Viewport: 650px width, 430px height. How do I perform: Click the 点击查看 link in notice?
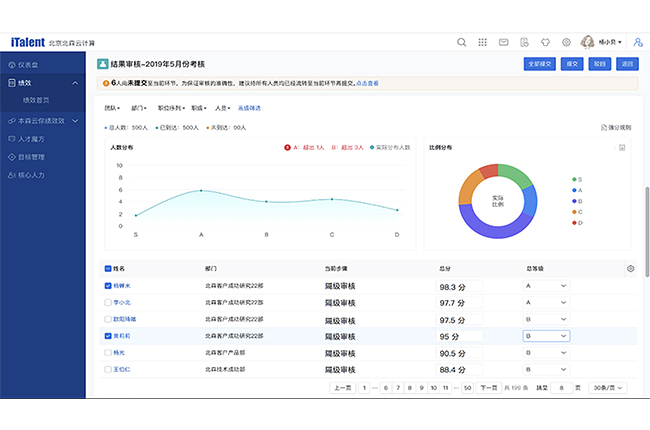coord(367,83)
